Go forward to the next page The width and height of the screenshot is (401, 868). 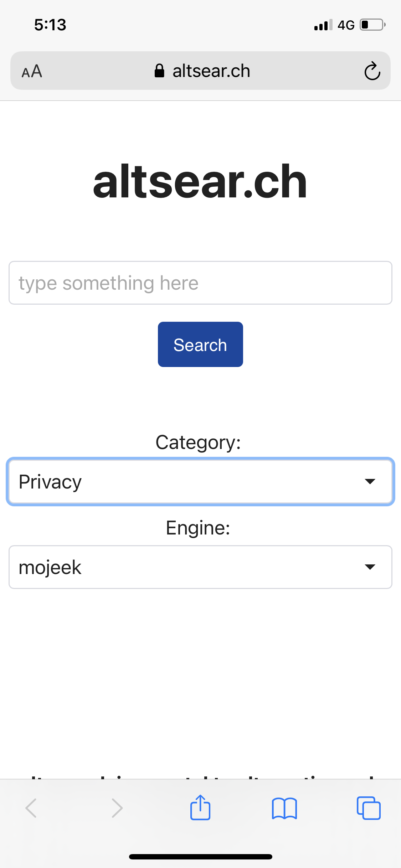[x=117, y=808]
